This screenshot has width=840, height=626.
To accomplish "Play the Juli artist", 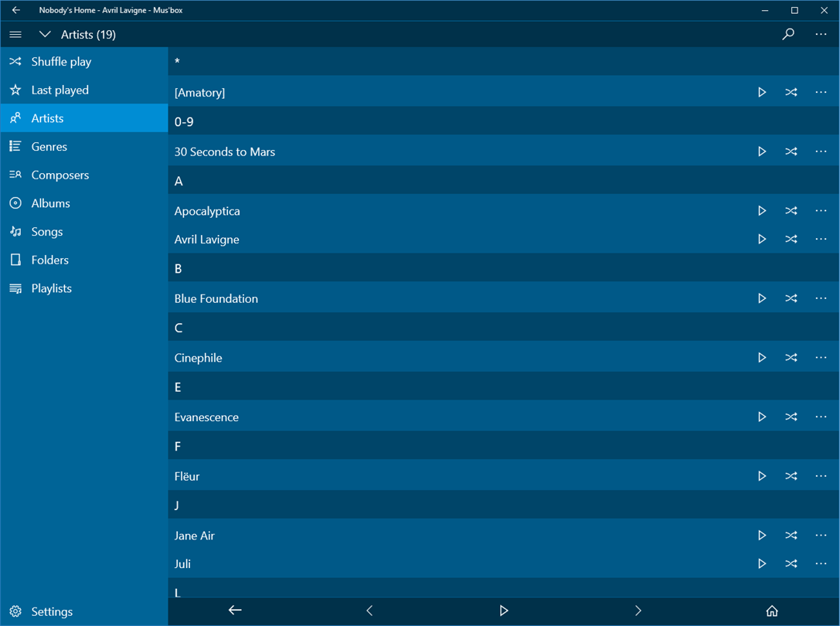I will click(x=762, y=564).
